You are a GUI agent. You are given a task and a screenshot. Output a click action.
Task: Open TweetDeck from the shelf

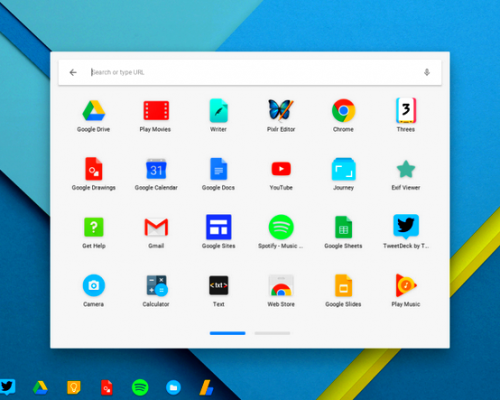tap(7, 387)
